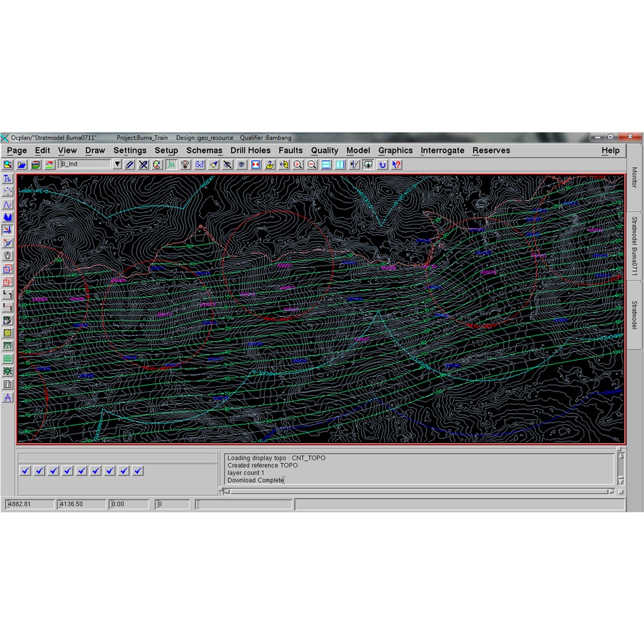
Task: Select the points tool in left toolbar
Action: [8, 191]
